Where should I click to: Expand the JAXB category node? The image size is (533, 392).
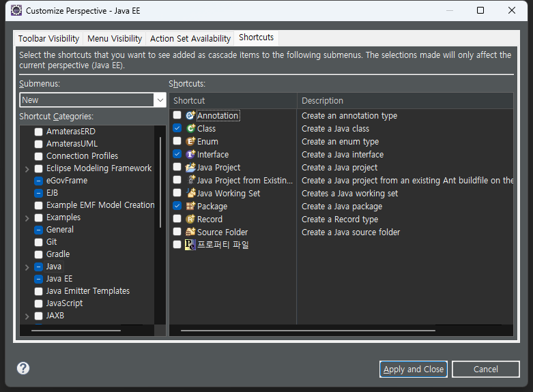click(x=27, y=316)
